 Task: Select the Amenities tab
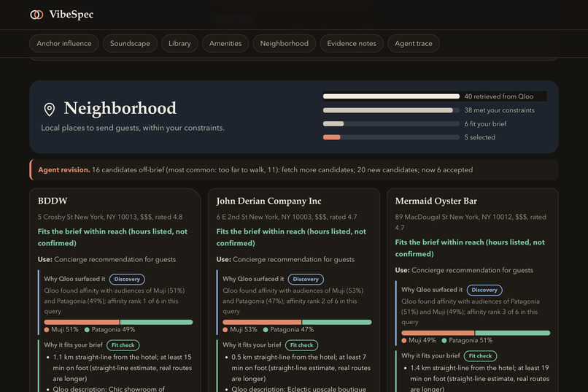(x=225, y=44)
